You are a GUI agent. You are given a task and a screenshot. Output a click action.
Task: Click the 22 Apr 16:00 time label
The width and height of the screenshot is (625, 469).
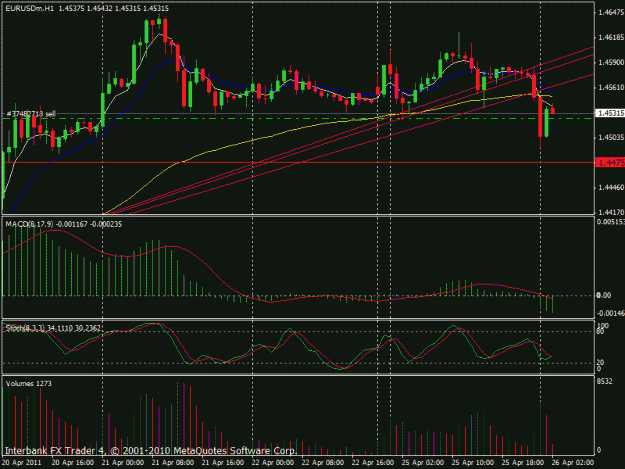373,463
